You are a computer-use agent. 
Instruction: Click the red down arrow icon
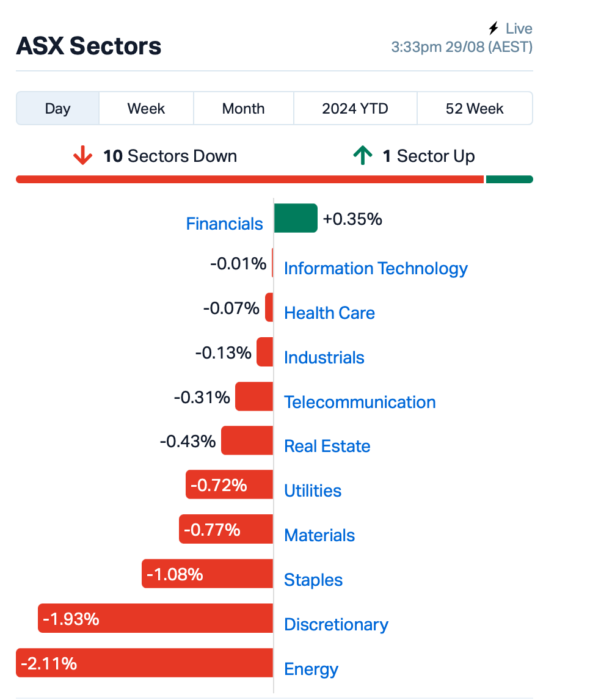[82, 155]
